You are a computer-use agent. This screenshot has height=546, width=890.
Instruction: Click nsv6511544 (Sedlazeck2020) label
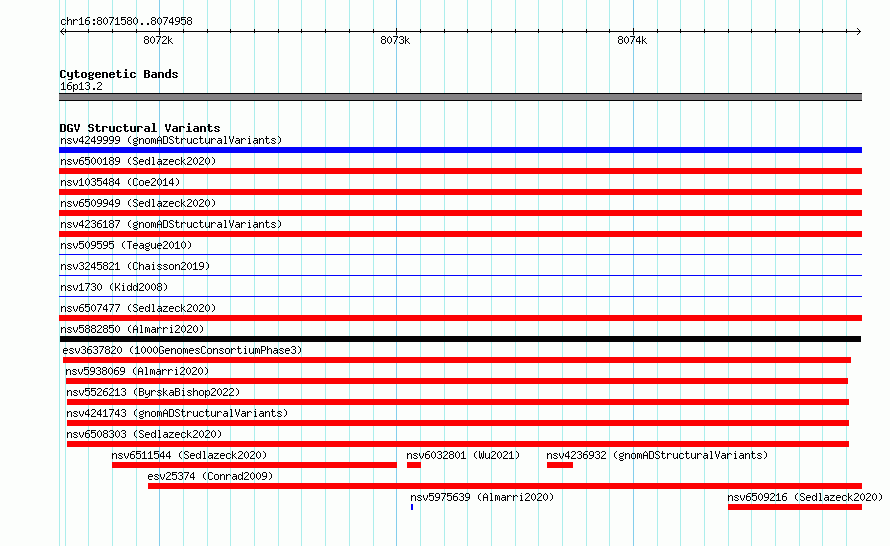189,455
